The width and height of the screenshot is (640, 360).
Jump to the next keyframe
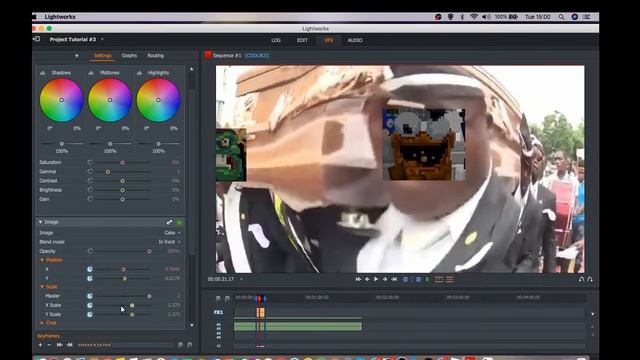point(69,345)
